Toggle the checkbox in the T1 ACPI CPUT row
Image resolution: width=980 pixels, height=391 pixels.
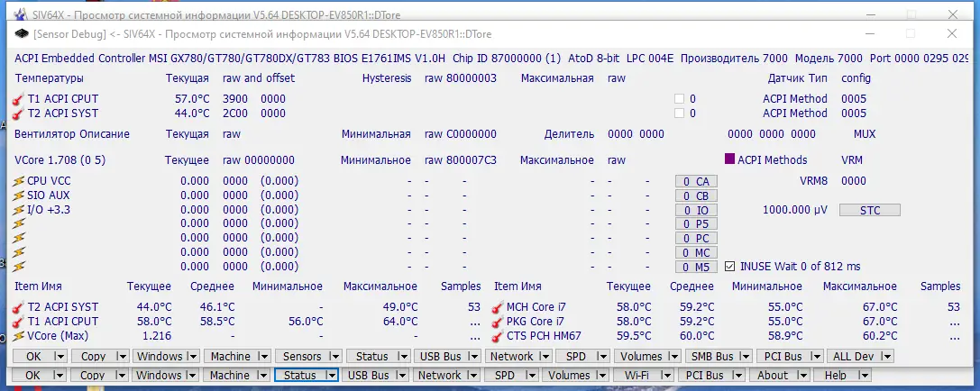680,99
